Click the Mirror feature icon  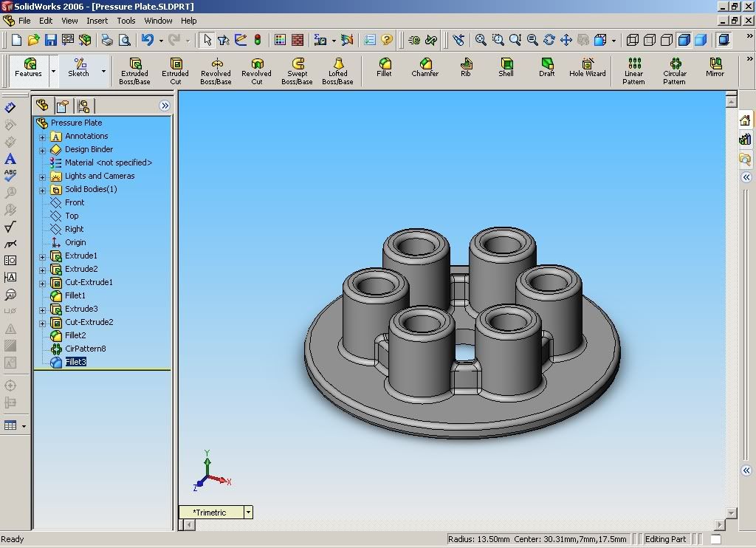coord(715,68)
